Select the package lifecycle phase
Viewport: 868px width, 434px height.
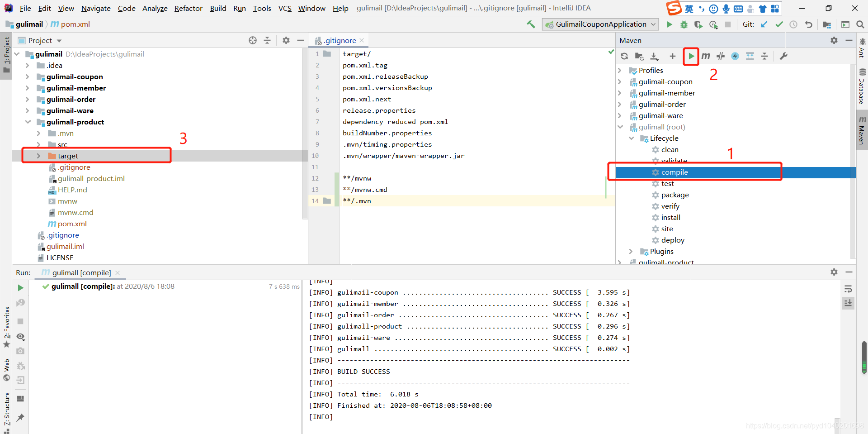pos(675,195)
